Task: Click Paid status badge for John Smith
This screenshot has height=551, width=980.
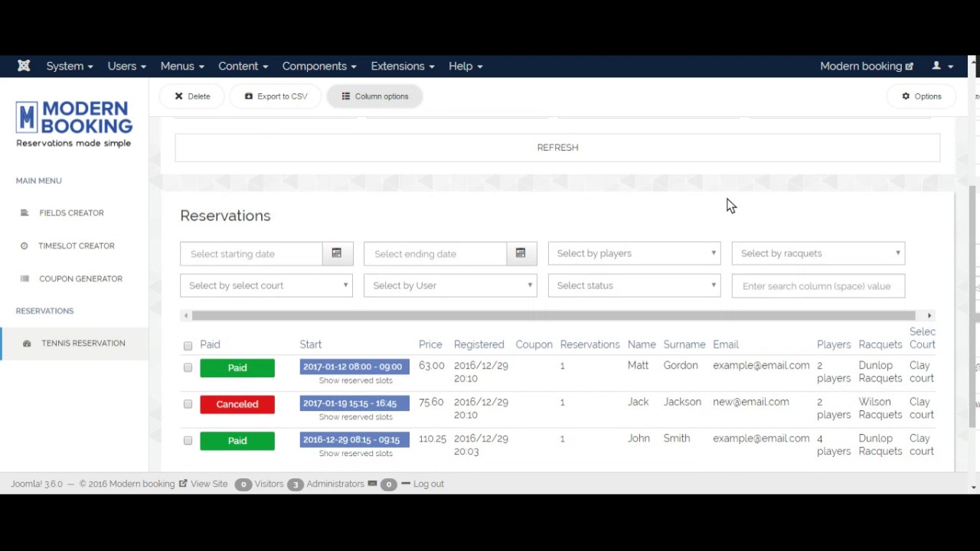Action: pos(237,441)
